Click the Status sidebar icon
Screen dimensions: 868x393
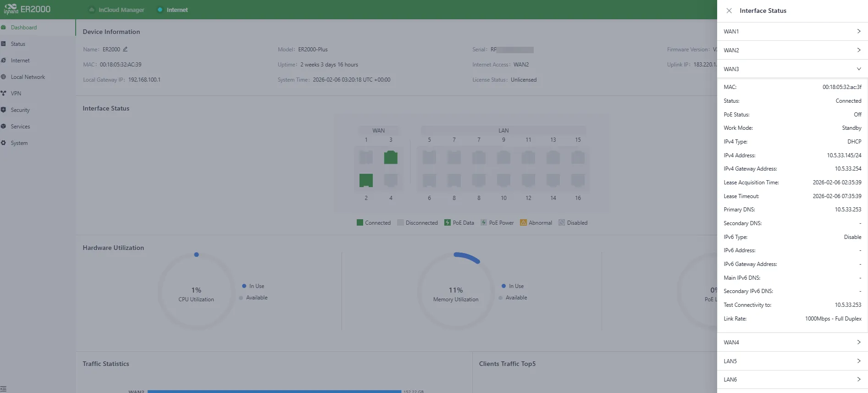[4, 44]
